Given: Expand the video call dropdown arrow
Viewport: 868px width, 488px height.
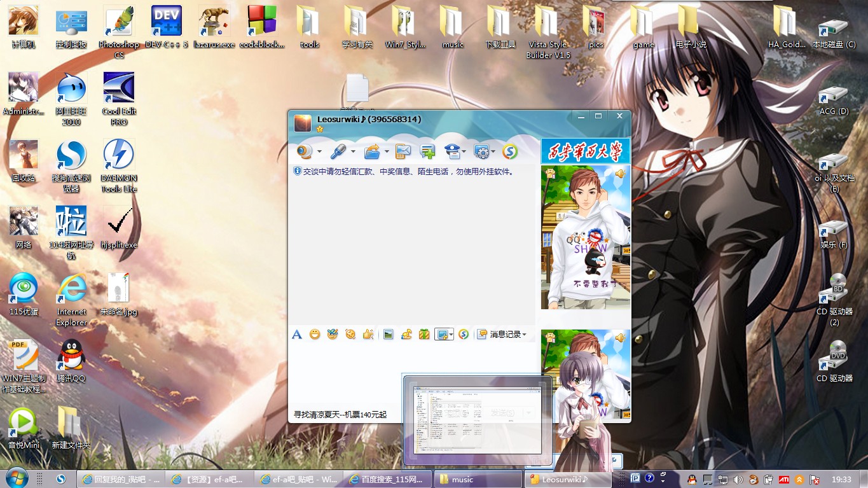Looking at the screenshot, I should 319,152.
